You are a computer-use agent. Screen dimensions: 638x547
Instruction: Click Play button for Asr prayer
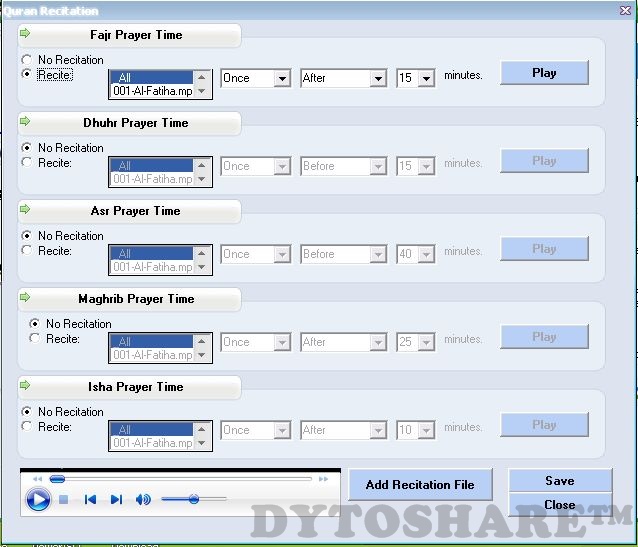[544, 249]
